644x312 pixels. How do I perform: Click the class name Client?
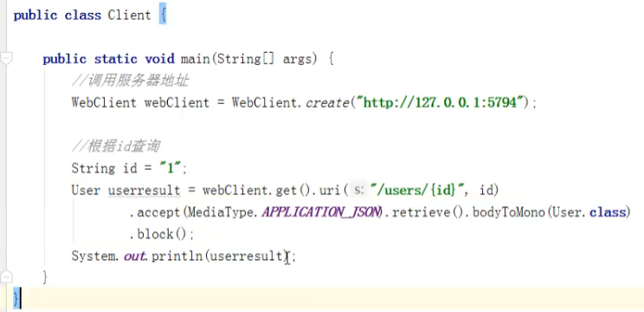[x=129, y=16]
